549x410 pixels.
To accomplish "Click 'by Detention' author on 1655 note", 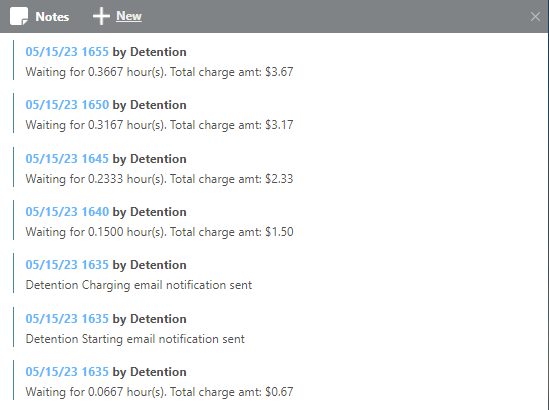I will tap(149, 52).
